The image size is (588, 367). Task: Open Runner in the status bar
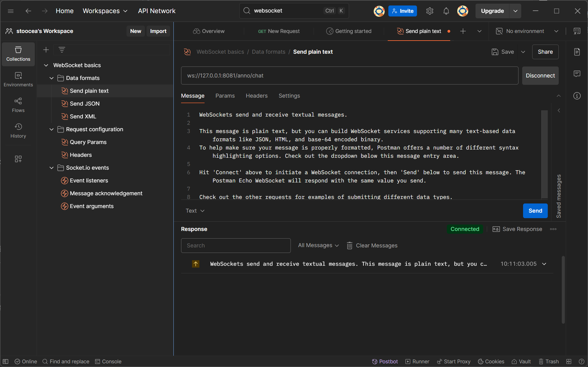pos(417,362)
